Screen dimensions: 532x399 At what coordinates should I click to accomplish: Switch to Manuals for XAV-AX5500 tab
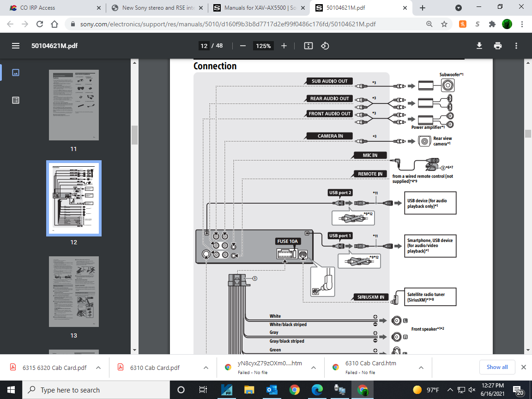[259, 8]
